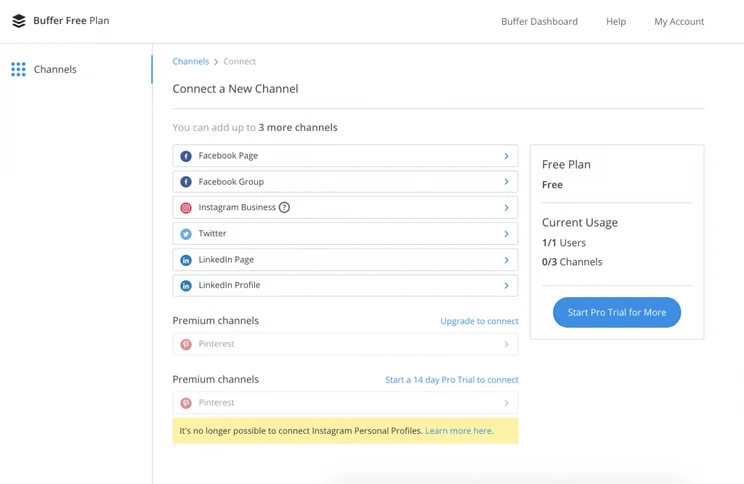
Task: Expand the Facebook Group row chevron
Action: coord(506,182)
